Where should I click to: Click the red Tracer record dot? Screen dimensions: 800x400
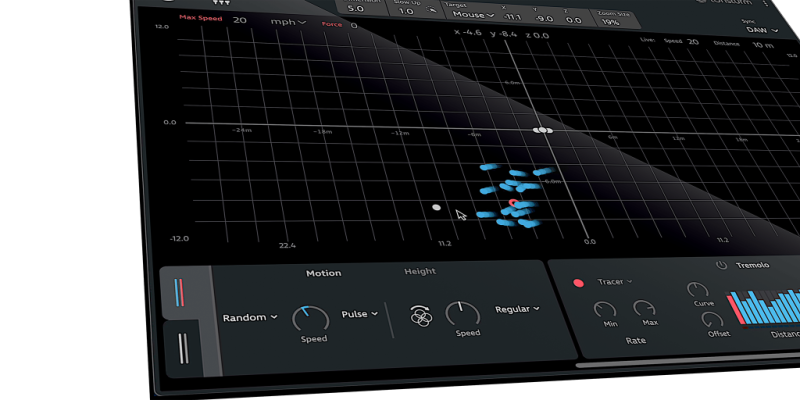(x=579, y=283)
